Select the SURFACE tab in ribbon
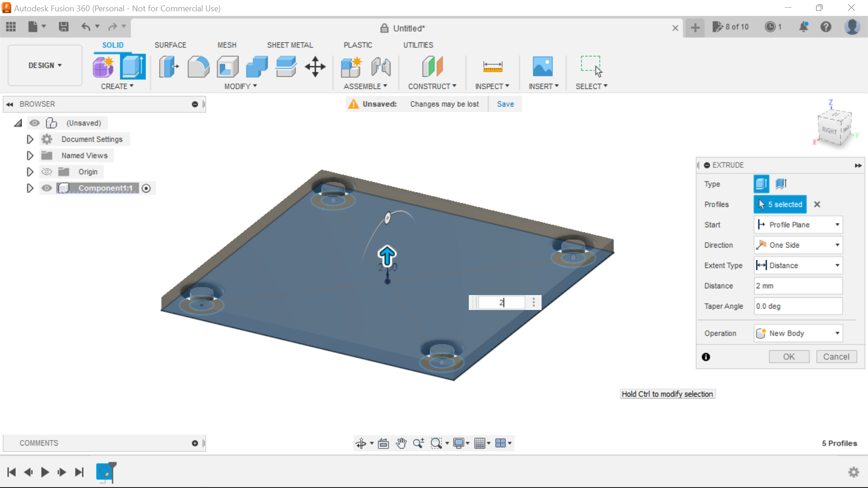 coord(170,45)
